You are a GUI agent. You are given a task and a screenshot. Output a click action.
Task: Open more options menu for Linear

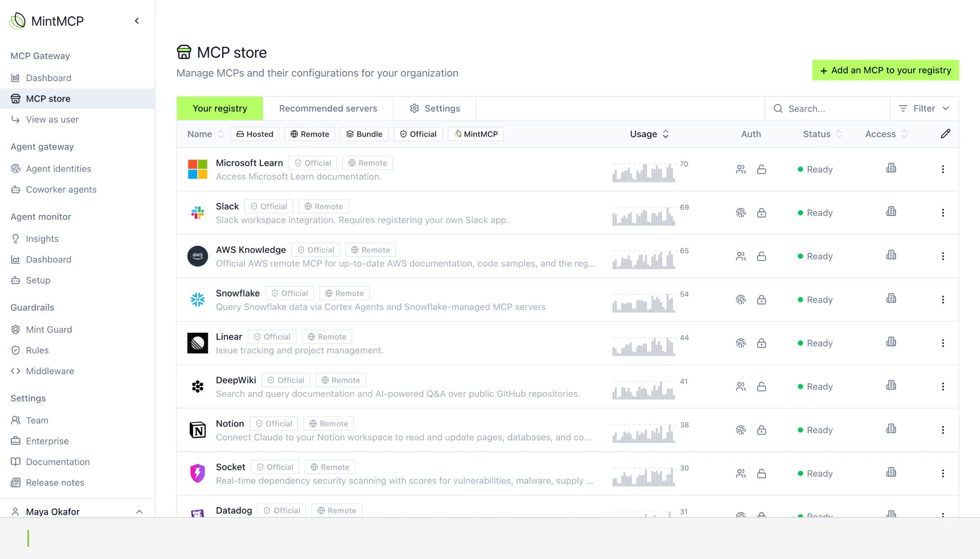(943, 343)
